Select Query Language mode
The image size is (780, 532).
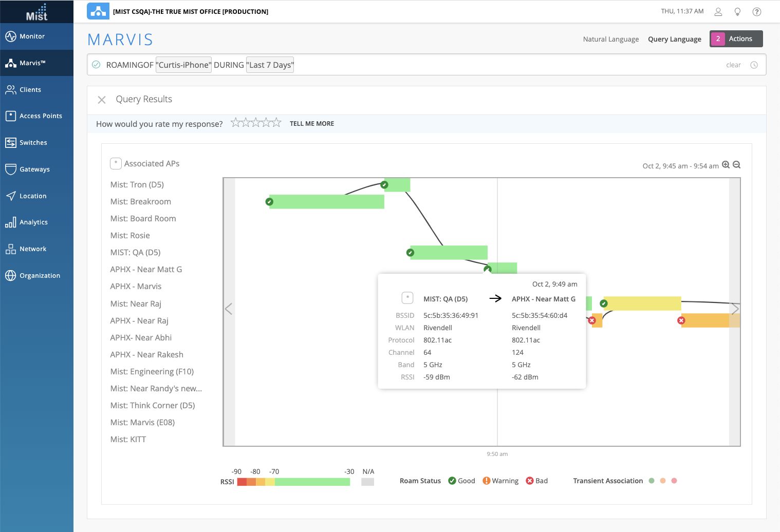pos(674,39)
